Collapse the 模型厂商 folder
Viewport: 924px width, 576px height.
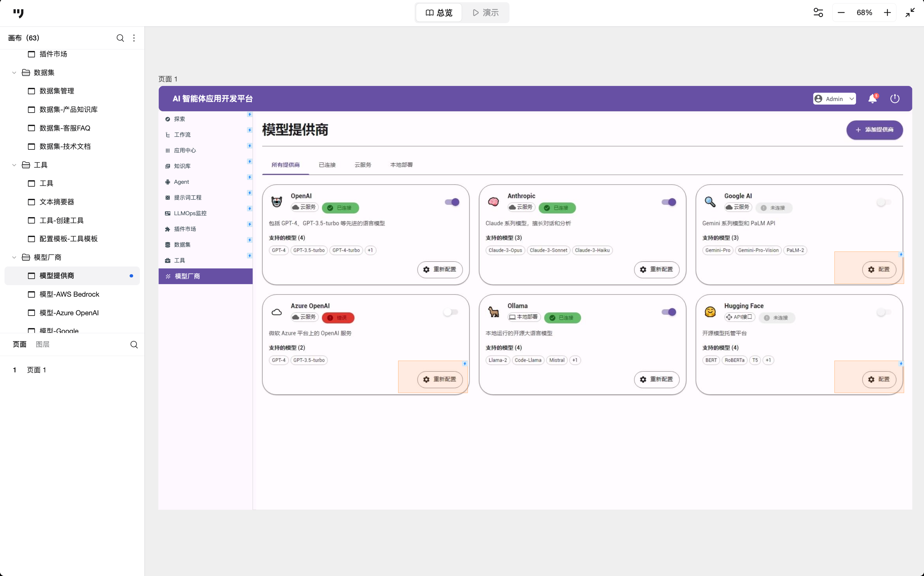14,257
